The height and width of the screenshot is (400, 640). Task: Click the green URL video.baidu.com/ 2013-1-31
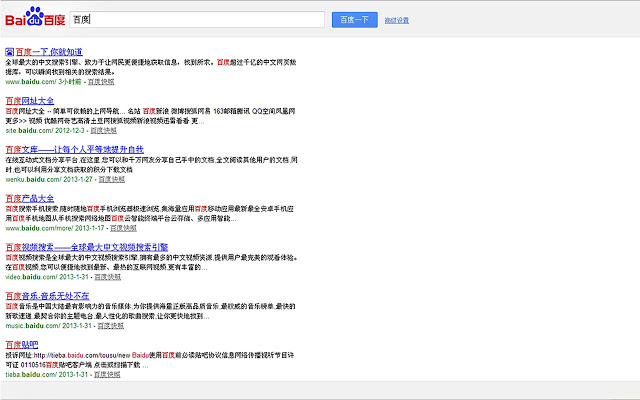point(47,277)
